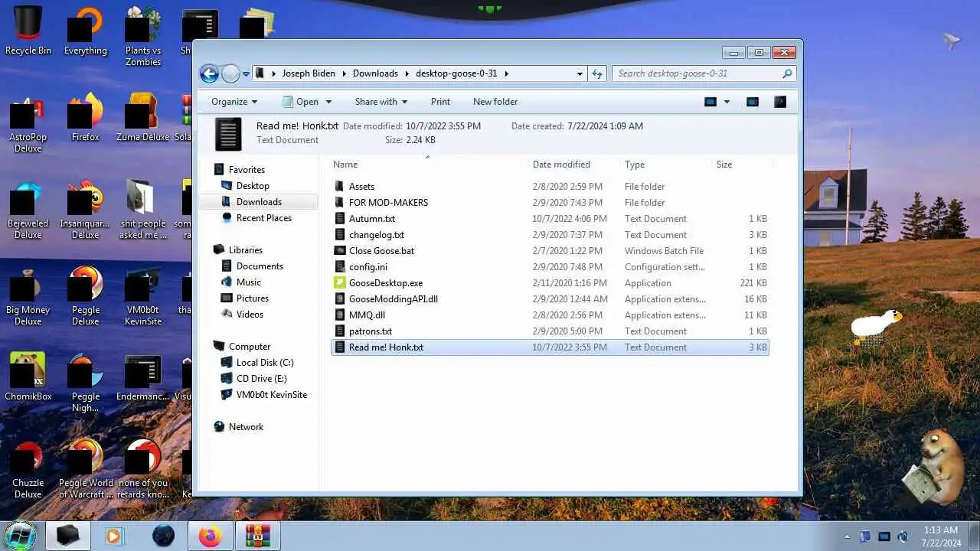Open Explorer help icon
The width and height of the screenshot is (980, 551).
coord(780,102)
